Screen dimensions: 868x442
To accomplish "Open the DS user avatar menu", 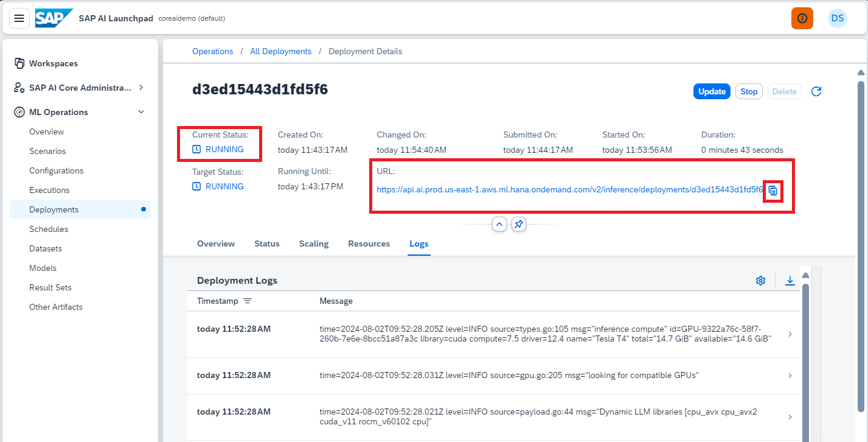I will click(838, 18).
